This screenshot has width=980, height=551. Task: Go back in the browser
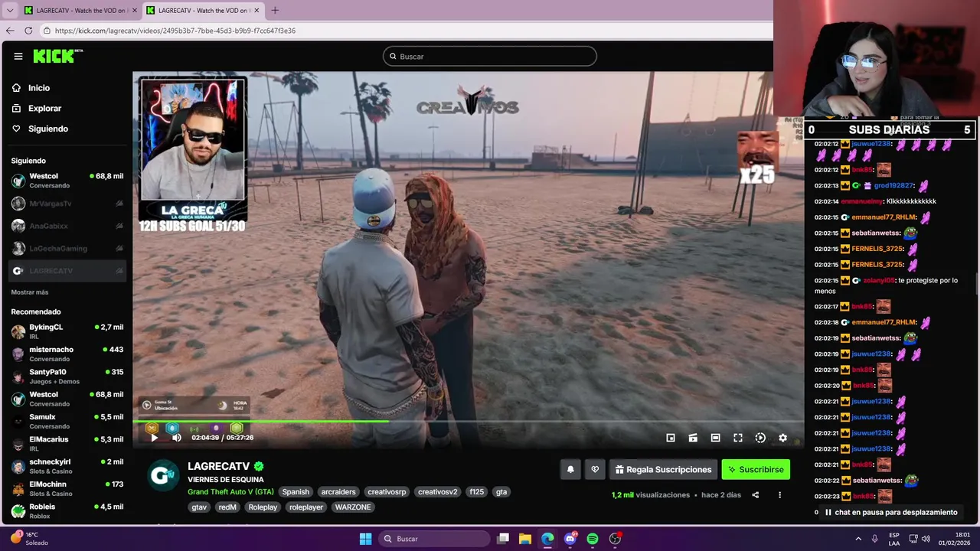[x=10, y=31]
